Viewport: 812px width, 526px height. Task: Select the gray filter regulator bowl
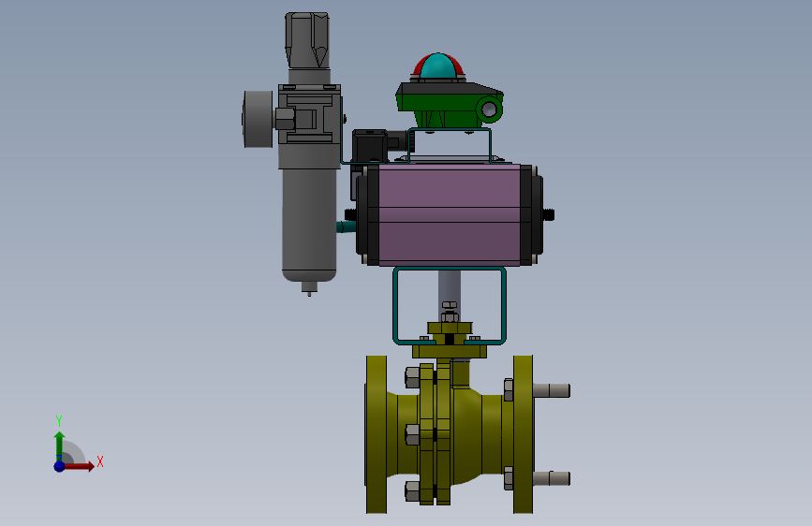[x=309, y=226]
